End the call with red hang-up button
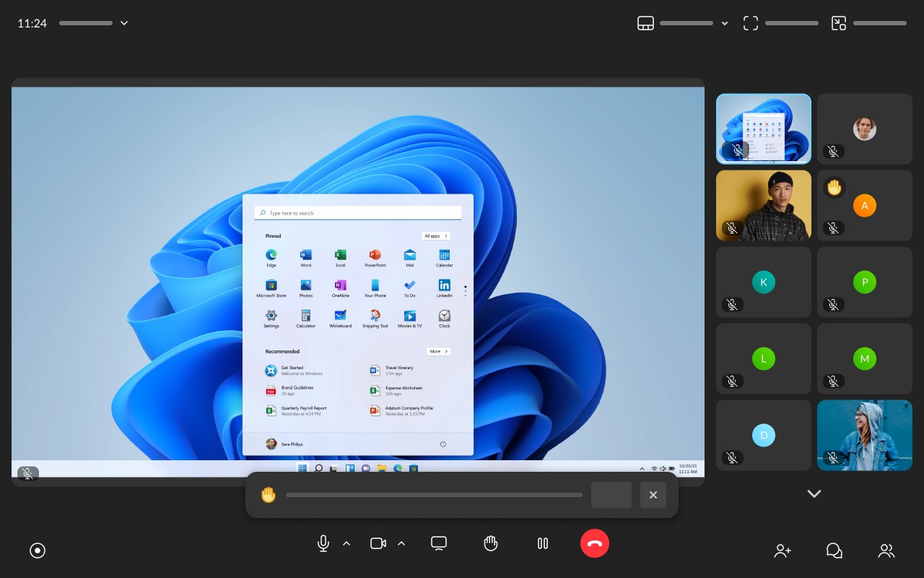This screenshot has width=924, height=578. pyautogui.click(x=595, y=543)
